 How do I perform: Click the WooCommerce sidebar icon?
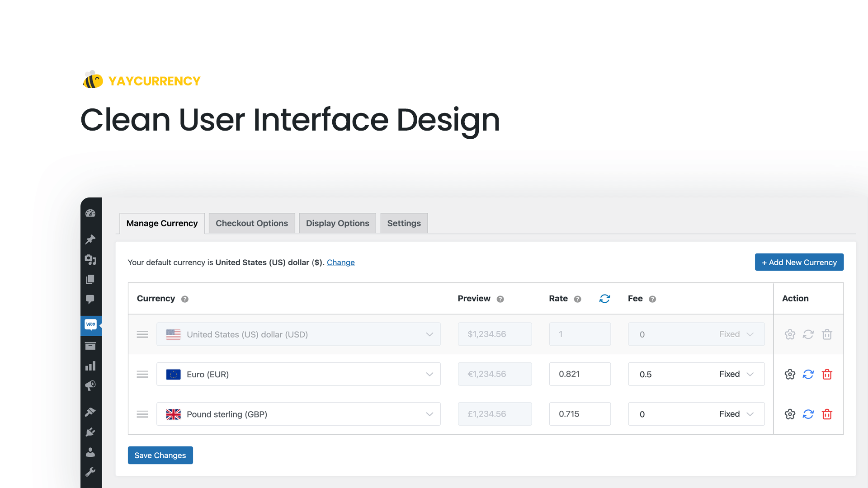91,324
